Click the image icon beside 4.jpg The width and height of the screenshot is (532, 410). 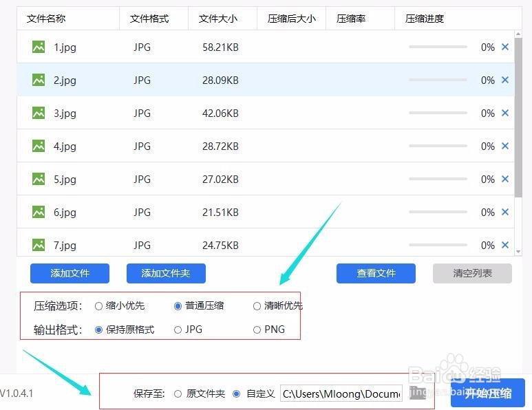pos(39,146)
